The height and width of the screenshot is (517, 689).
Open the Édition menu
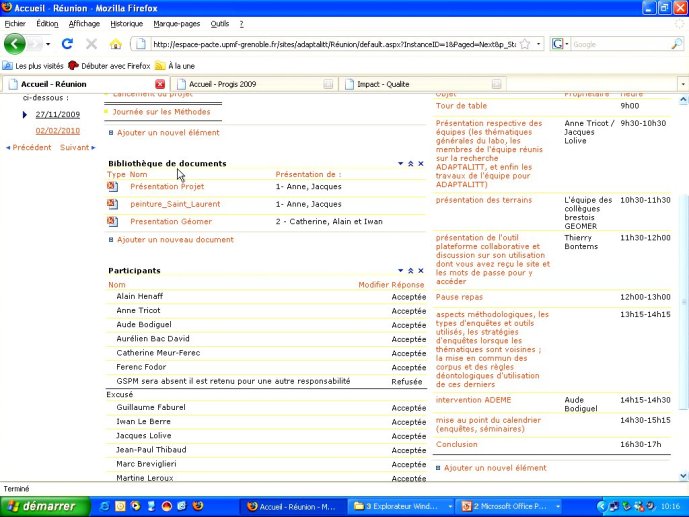(47, 24)
